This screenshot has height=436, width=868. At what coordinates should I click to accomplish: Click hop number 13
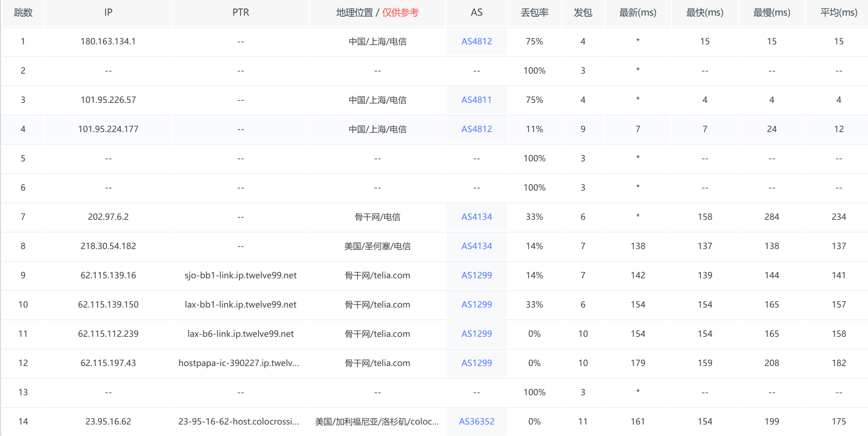pos(23,392)
